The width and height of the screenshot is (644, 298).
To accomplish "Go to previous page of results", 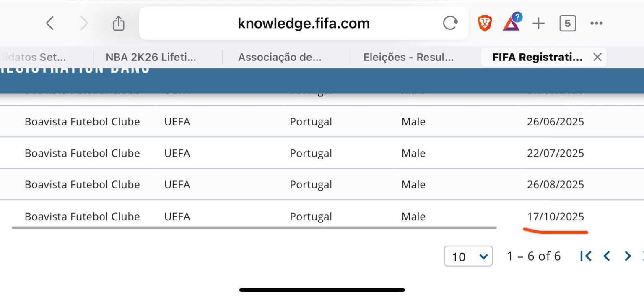I will (x=606, y=256).
